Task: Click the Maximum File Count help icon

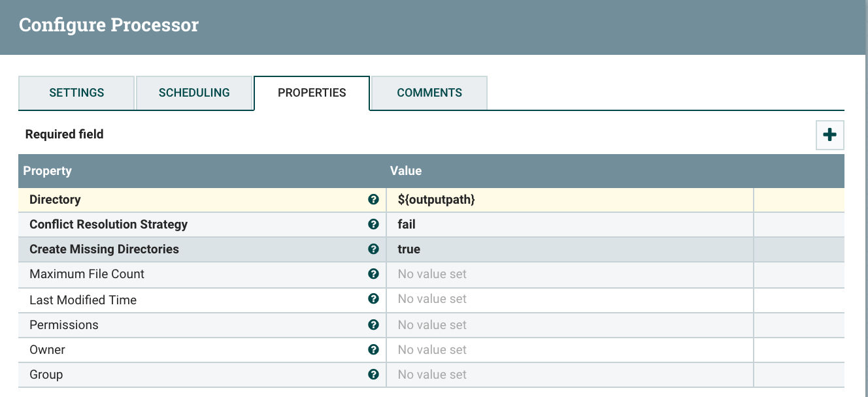Action: (x=373, y=274)
